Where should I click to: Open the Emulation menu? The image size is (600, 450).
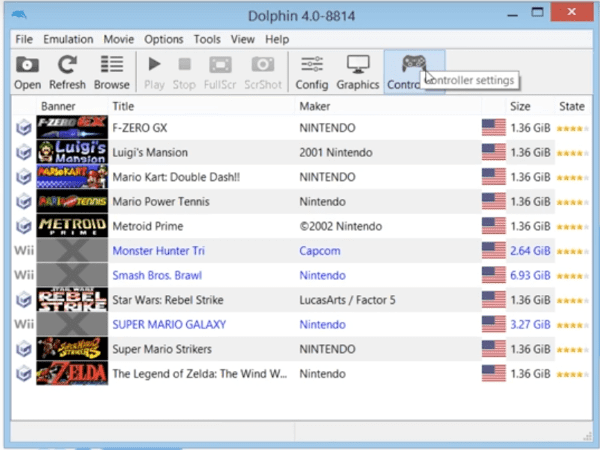click(68, 39)
